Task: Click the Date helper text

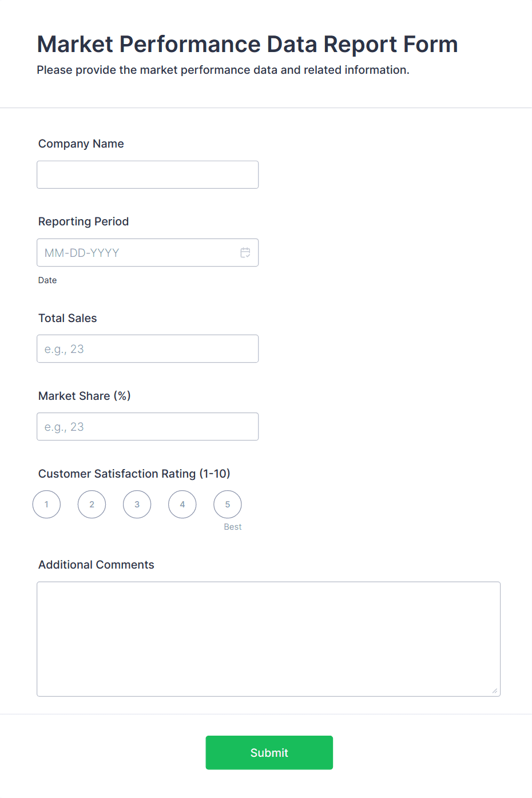Action: point(47,280)
